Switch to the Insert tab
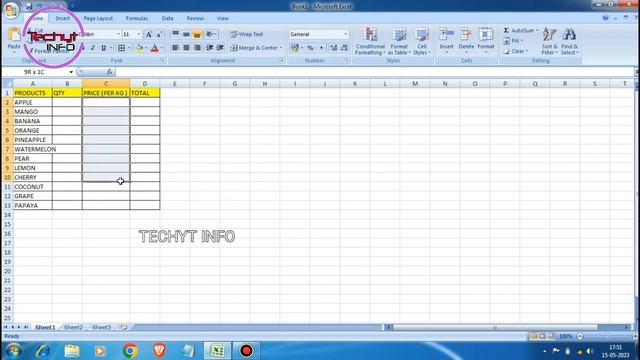 [x=62, y=18]
